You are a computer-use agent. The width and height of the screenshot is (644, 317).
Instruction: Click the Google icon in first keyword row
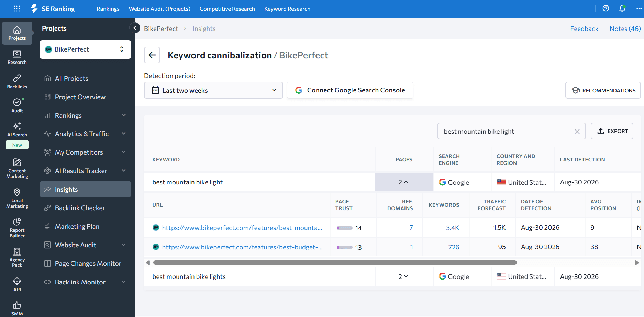tap(442, 182)
